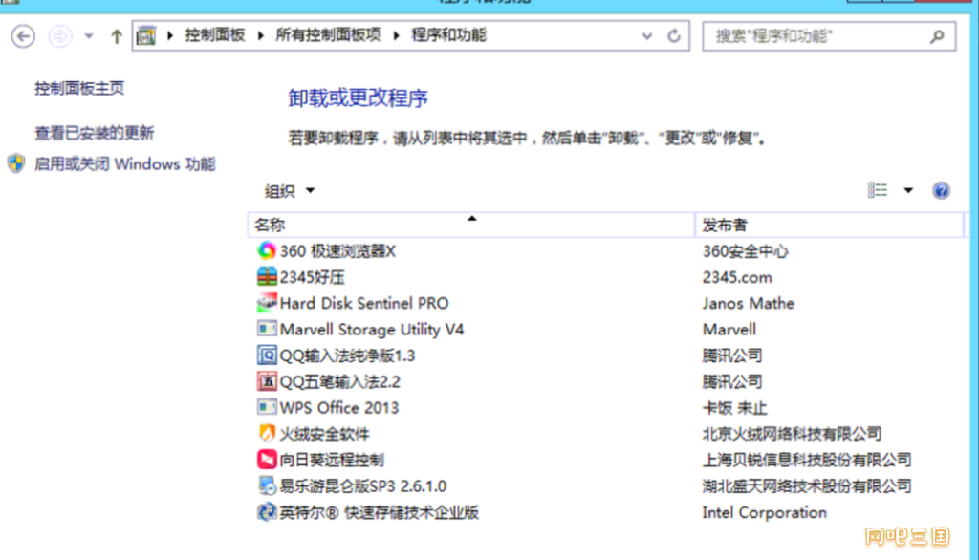Click 360 极速浏览器X program name
This screenshot has width=979, height=560.
click(x=337, y=251)
